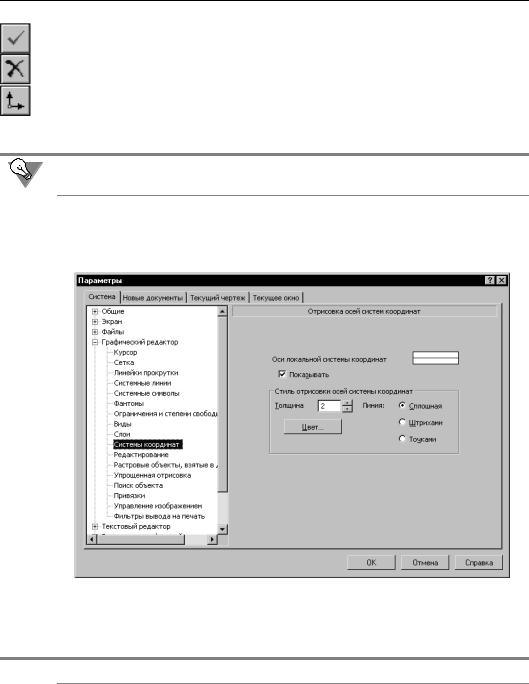Click horizontal scrollbar right arrow in tree

[212, 540]
